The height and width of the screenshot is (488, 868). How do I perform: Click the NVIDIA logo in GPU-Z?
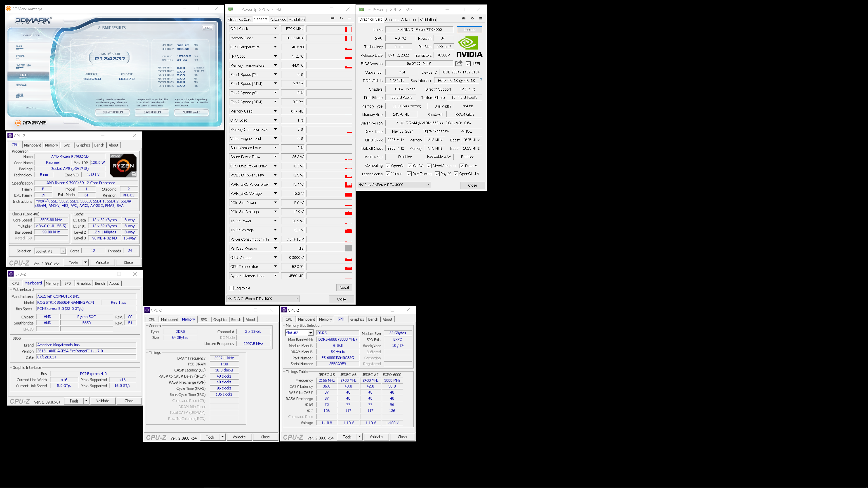tap(469, 47)
